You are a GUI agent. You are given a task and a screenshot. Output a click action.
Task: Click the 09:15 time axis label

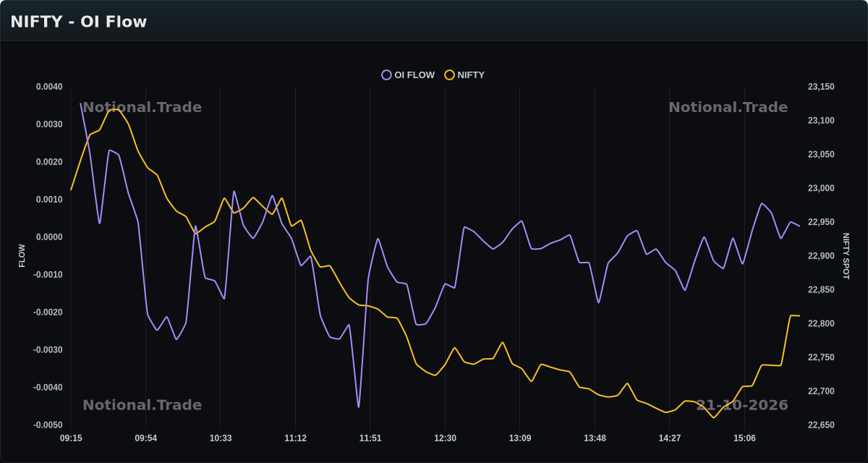pos(71,438)
